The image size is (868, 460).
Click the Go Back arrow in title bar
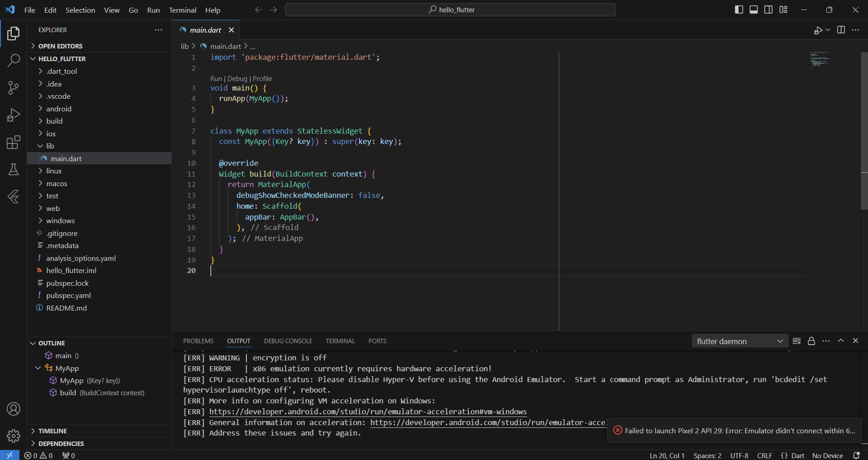point(258,10)
